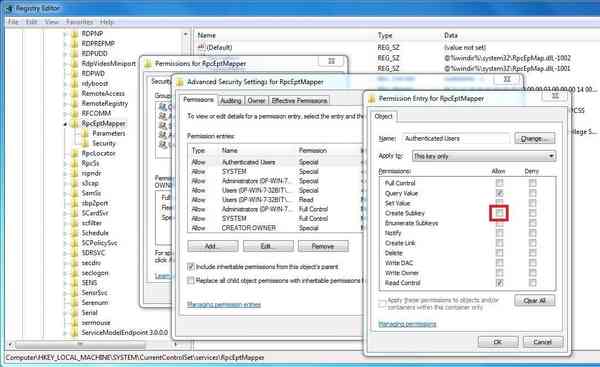Click the Schedule folder icon
The width and height of the screenshot is (600, 367).
click(x=75, y=233)
